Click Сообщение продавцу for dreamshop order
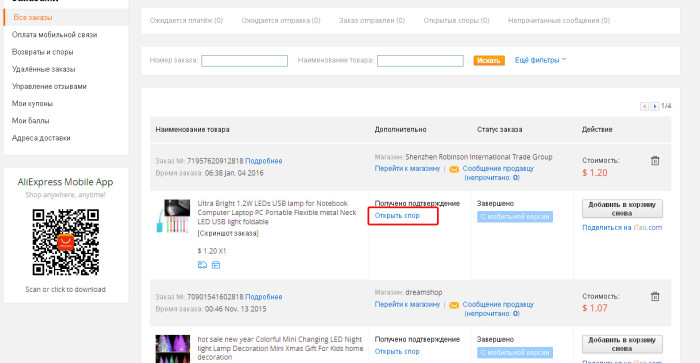The height and width of the screenshot is (363, 700). [x=498, y=305]
